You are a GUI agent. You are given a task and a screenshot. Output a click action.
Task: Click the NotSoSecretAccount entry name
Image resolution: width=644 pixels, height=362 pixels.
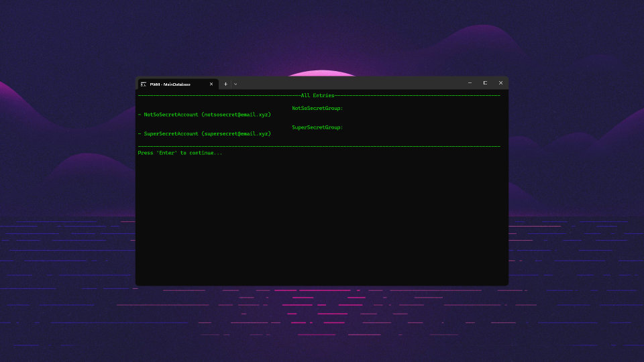[171, 115]
